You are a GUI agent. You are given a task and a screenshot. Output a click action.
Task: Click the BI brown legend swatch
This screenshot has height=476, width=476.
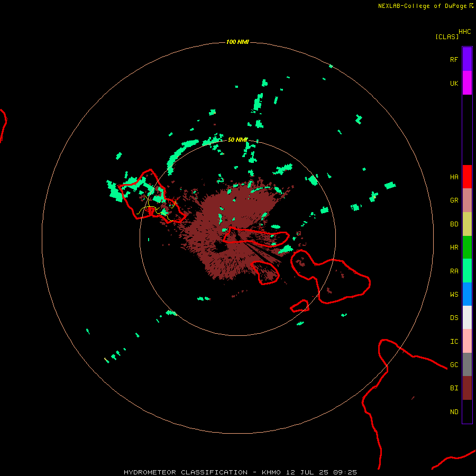[467, 388]
